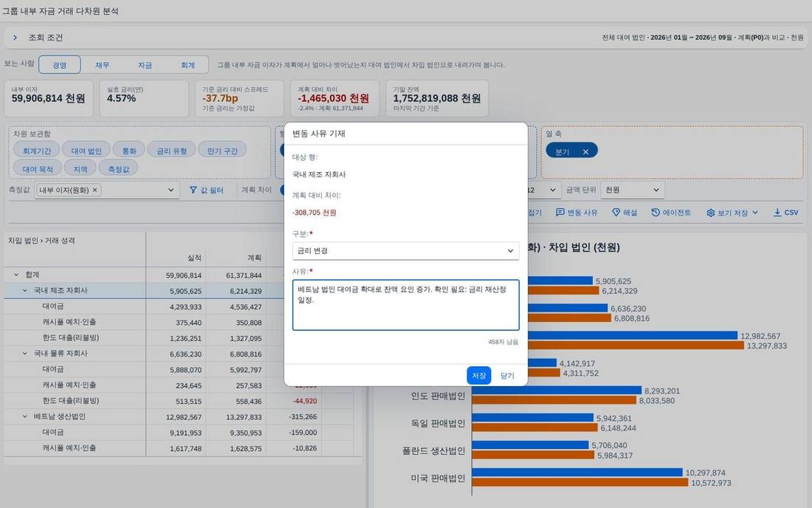Viewport: 812px width, 508px height.
Task: Close the dialog with 닫기 button
Action: pyautogui.click(x=508, y=375)
